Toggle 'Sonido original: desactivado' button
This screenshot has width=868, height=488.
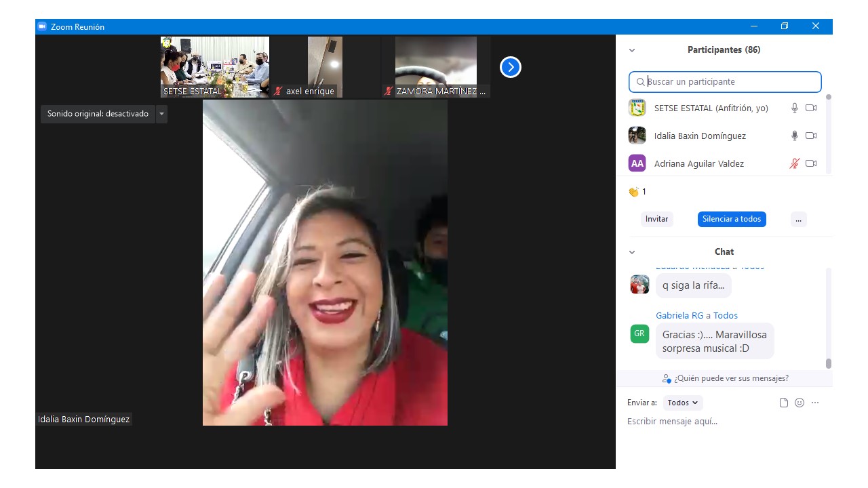98,114
